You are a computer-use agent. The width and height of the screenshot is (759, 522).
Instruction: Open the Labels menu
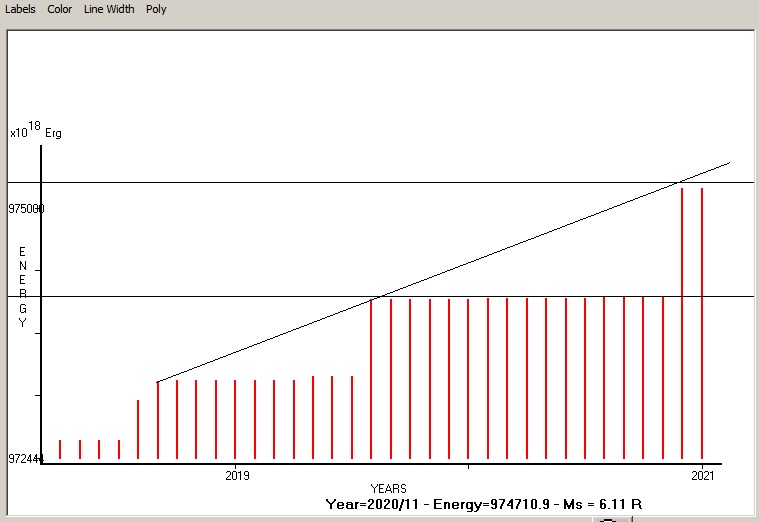coord(20,9)
